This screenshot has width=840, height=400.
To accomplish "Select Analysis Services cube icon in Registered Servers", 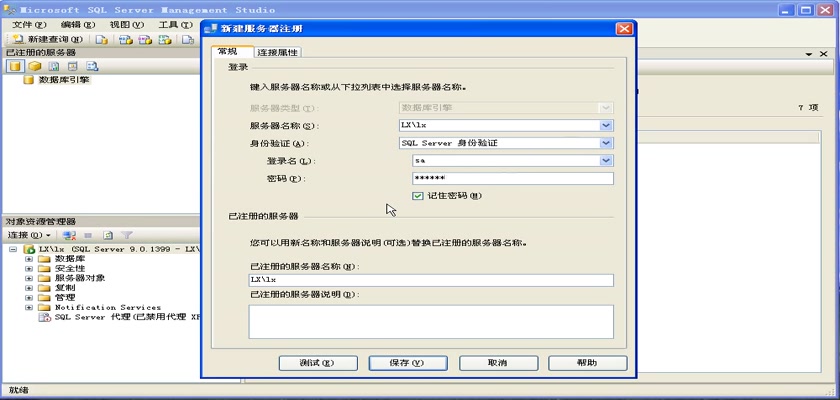I will point(35,66).
